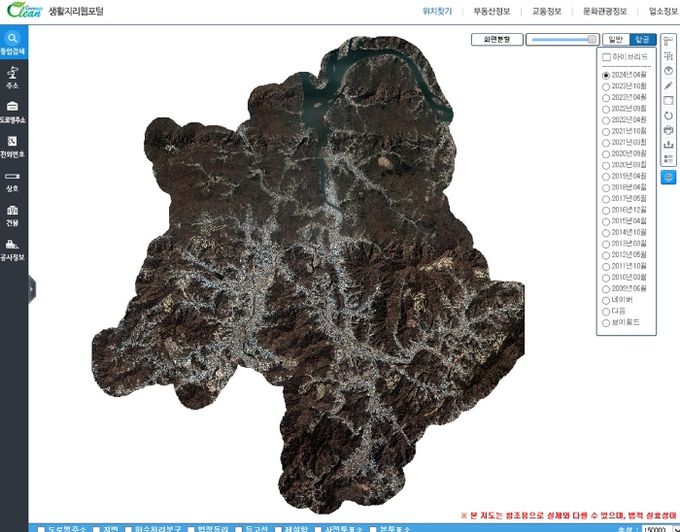Switch to the 일반 map type

[x=615, y=39]
